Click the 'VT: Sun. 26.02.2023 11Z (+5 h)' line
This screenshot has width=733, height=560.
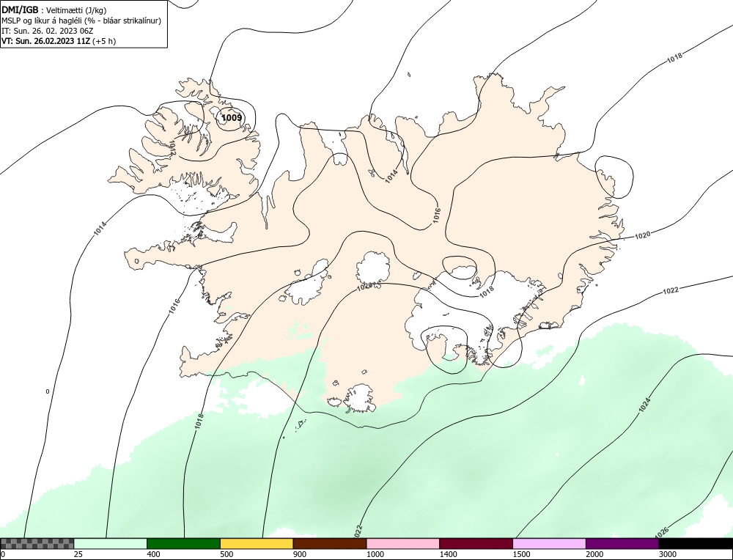click(x=59, y=40)
